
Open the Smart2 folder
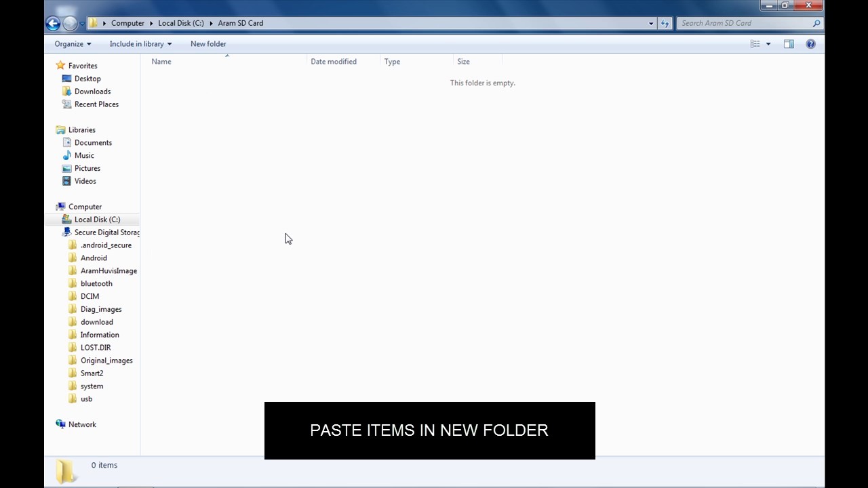(92, 373)
